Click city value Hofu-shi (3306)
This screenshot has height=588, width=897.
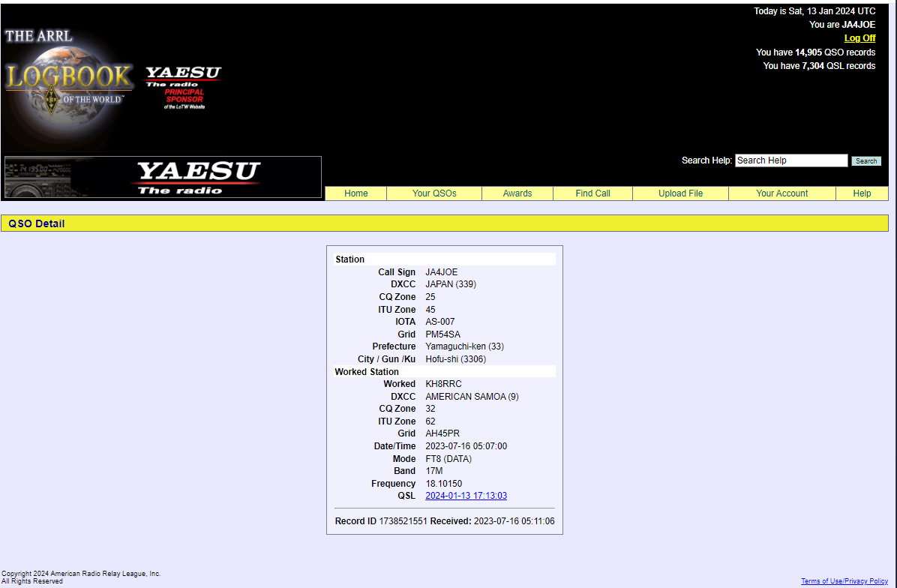click(456, 359)
